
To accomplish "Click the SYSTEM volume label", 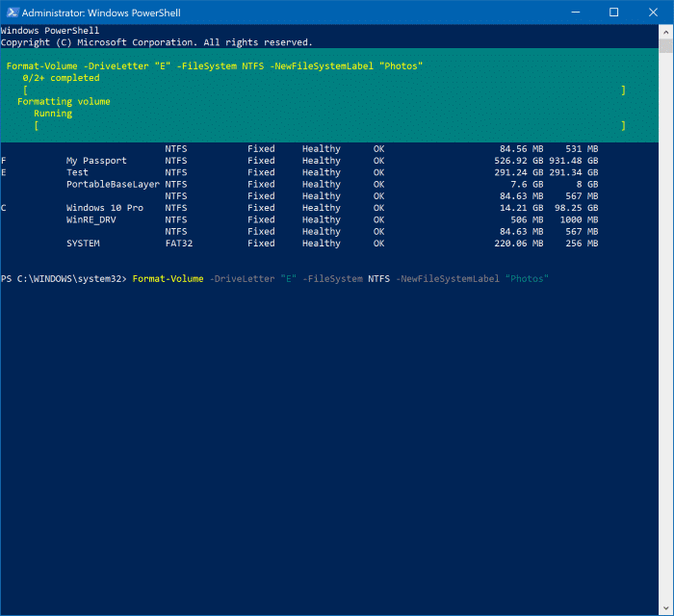I will [x=83, y=244].
